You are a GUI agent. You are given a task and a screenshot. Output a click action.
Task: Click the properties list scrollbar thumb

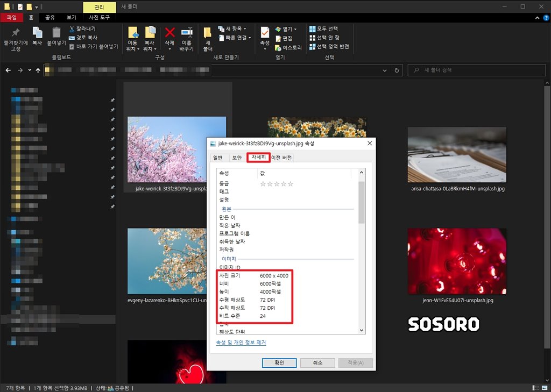coord(361,202)
